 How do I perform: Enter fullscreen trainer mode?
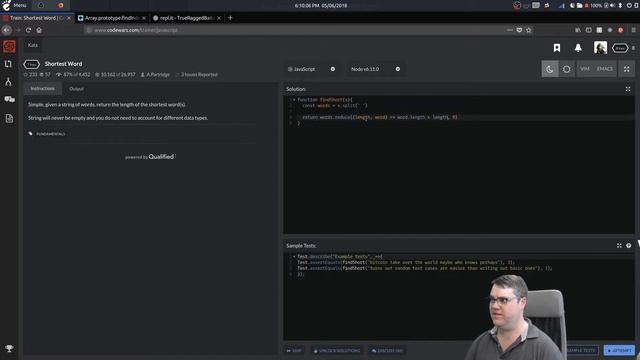coord(627,69)
